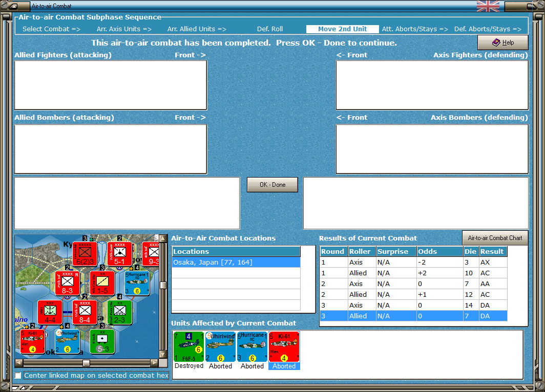This screenshot has width=545, height=392.
Task: Click the Whirlwind air counter on map
Action: click(x=68, y=341)
